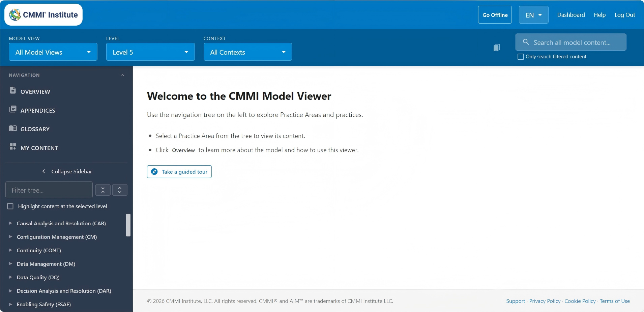Open the Model View dropdown

[x=53, y=52]
